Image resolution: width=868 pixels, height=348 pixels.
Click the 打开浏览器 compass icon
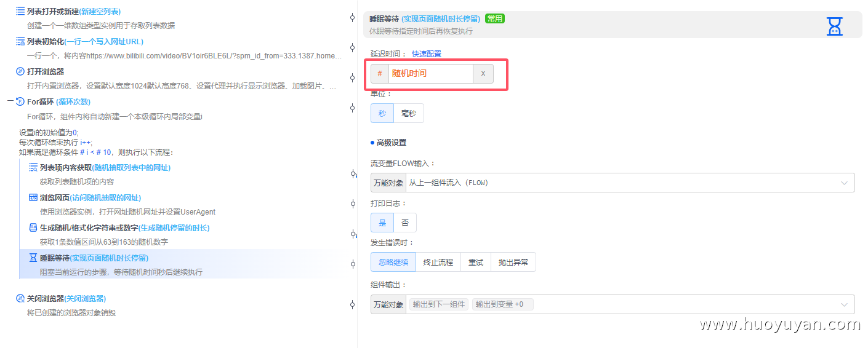[x=20, y=71]
